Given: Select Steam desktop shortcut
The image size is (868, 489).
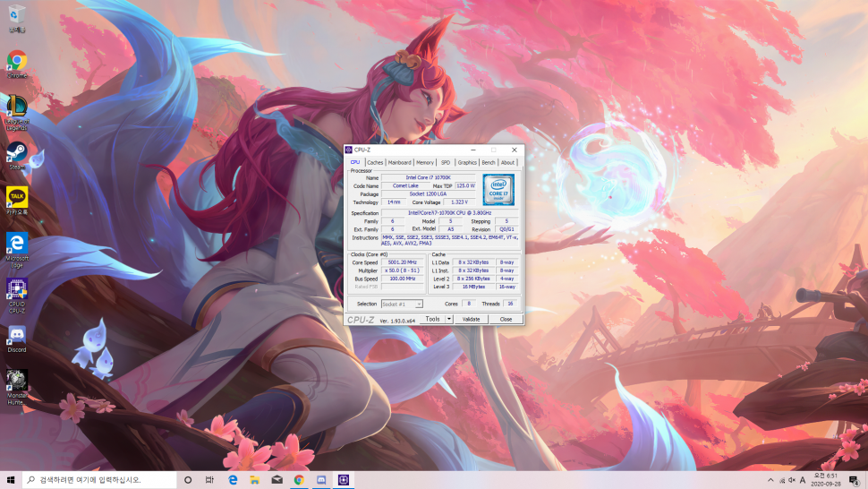Looking at the screenshot, I should [x=17, y=156].
